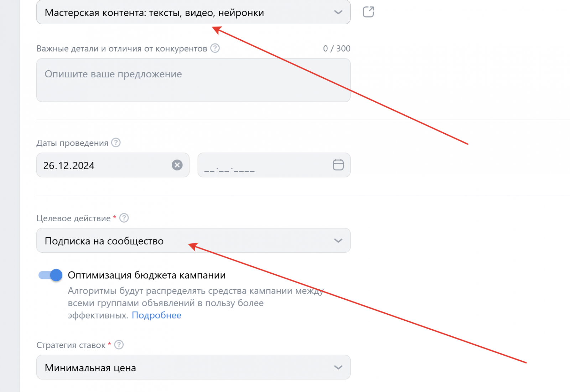Expand 'Подписка на сообщество' target action dropdown
Image resolution: width=570 pixels, height=392 pixels.
point(178,241)
